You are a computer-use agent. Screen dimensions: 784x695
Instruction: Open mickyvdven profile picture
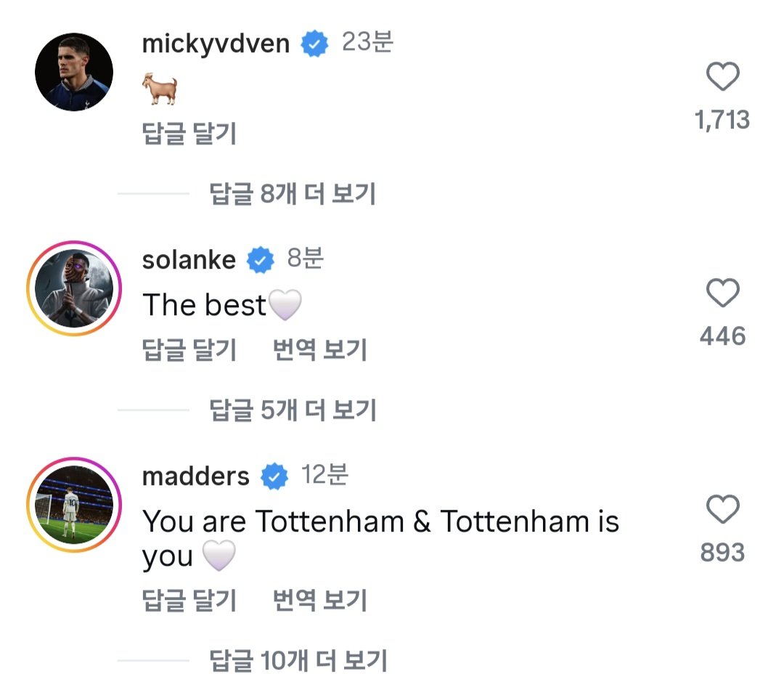(x=74, y=72)
